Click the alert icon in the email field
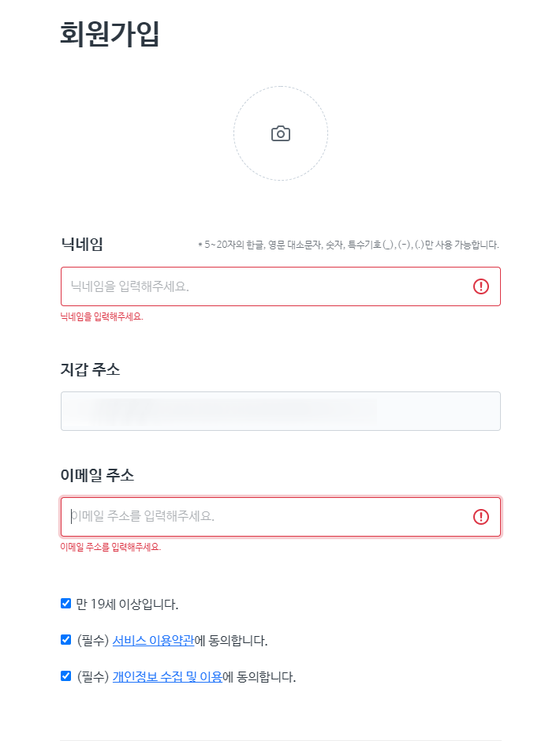 (x=483, y=517)
